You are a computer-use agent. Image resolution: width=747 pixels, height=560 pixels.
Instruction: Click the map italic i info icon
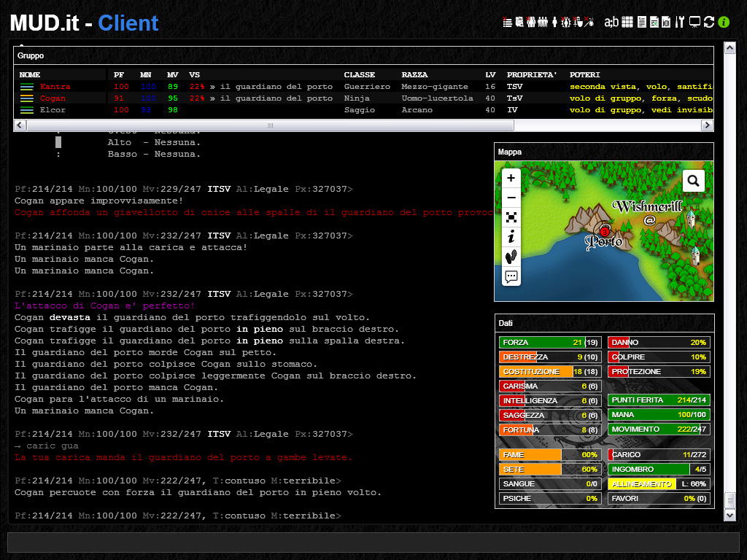(x=511, y=237)
